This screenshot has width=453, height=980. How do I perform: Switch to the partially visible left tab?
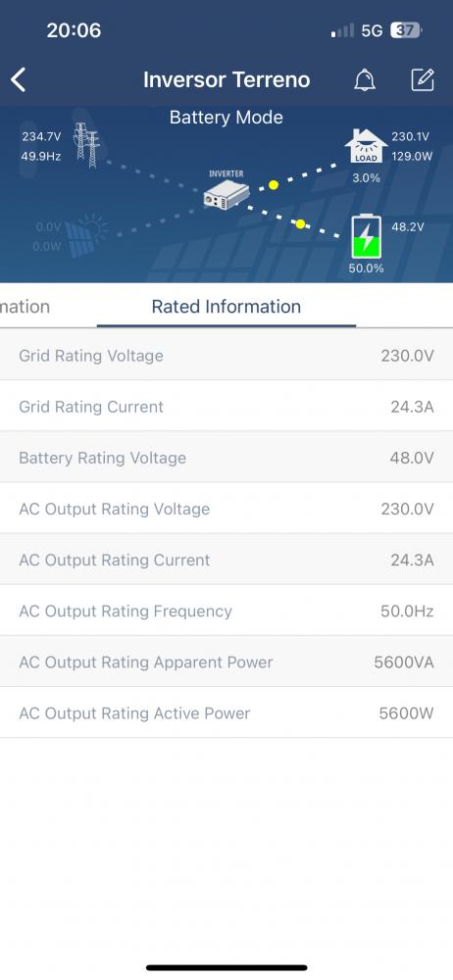[x=25, y=306]
